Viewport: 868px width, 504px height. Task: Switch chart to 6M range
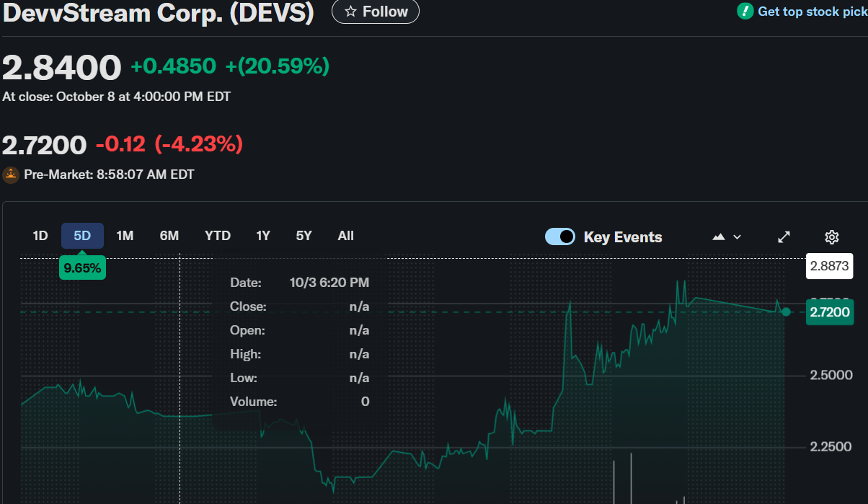click(169, 236)
